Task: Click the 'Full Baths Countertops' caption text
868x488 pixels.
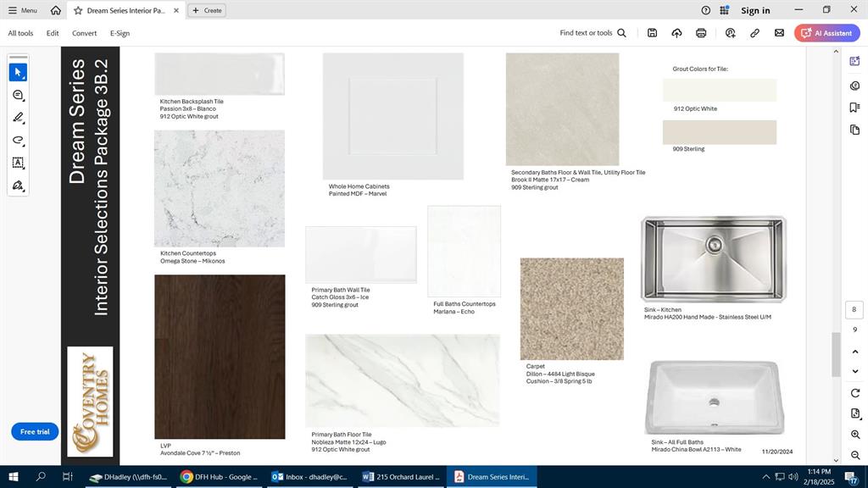Action: click(465, 304)
